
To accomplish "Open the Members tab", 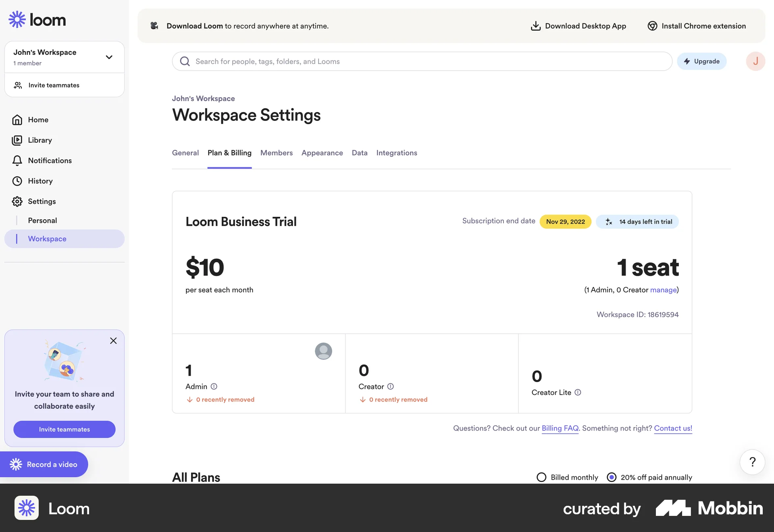I will pos(277,153).
